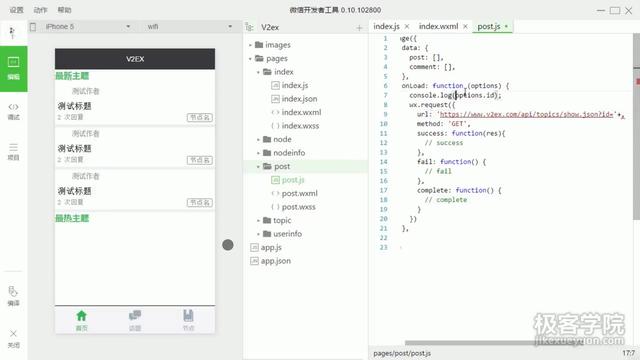Tap the second 节点名 tag in simulator
640x360 pixels.
coord(200,160)
